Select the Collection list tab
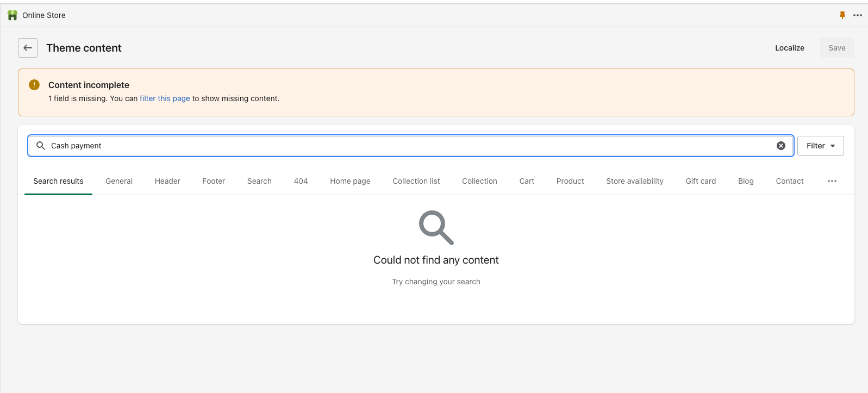 point(416,181)
